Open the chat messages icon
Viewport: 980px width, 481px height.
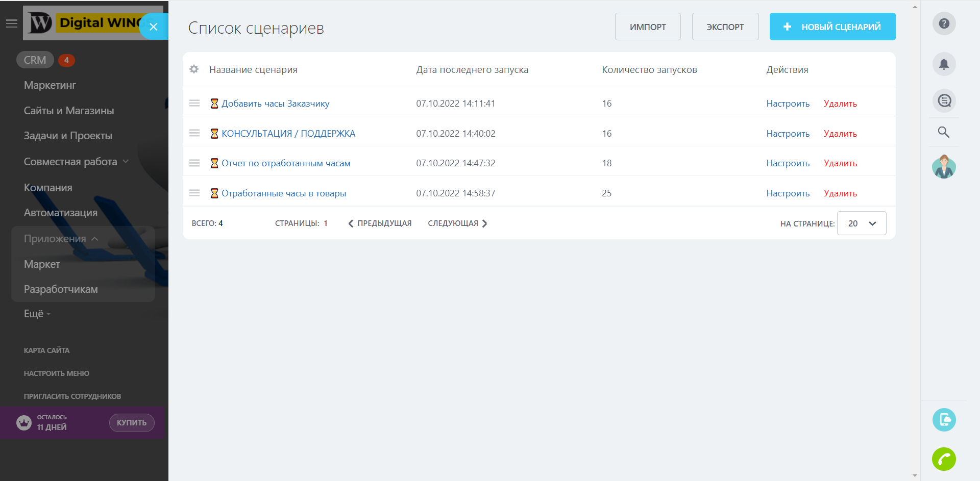[944, 101]
